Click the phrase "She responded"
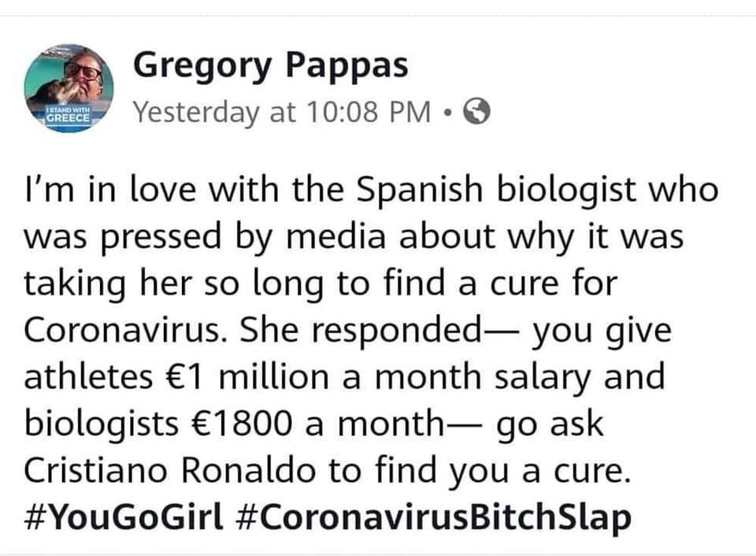Viewport: 756px width, 556px height. point(360,331)
